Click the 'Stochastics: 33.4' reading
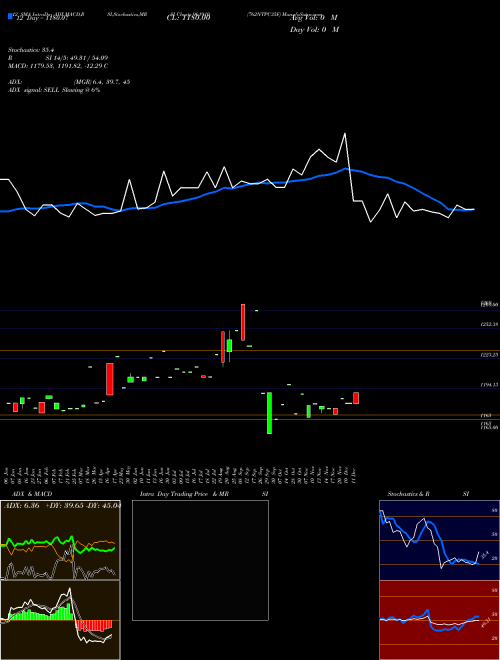This screenshot has height=660, width=500. (x=31, y=50)
